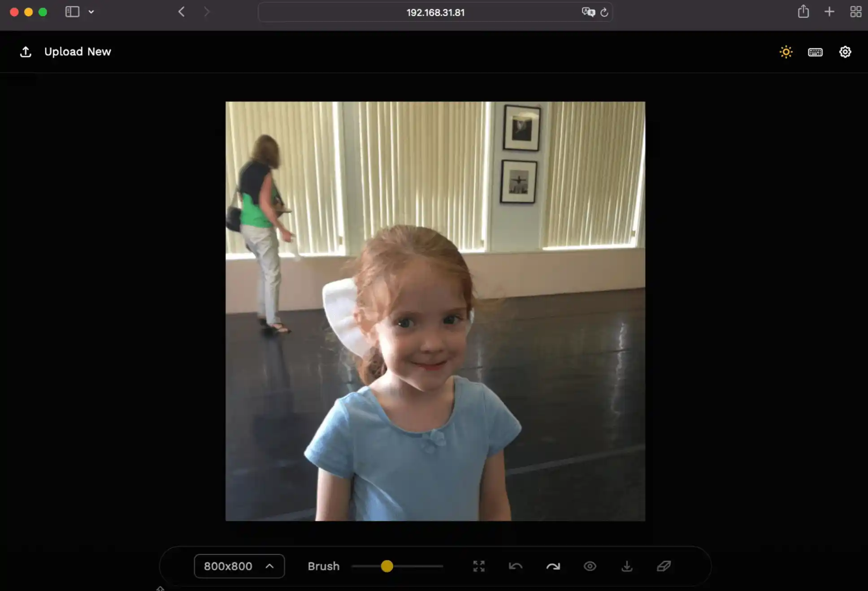
Task: Click the Upload New button
Action: tap(65, 52)
